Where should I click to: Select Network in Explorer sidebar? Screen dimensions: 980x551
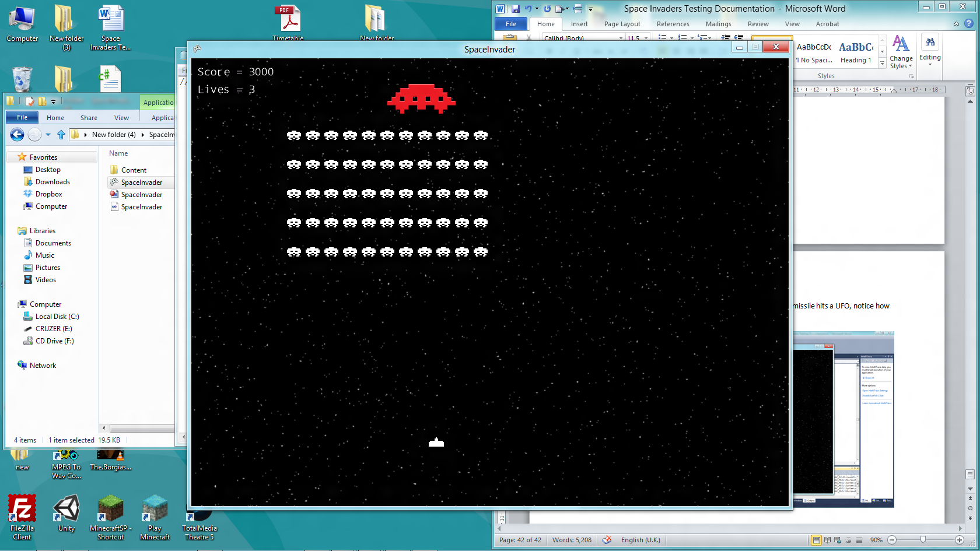[x=43, y=366]
